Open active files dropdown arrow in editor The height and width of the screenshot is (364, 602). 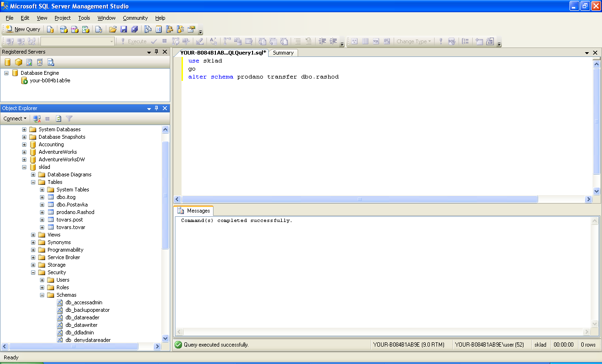587,53
